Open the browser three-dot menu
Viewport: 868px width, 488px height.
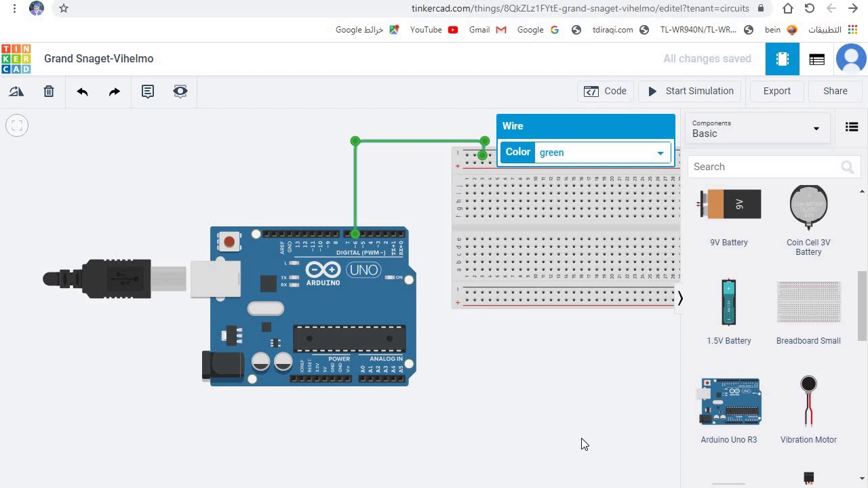point(14,9)
